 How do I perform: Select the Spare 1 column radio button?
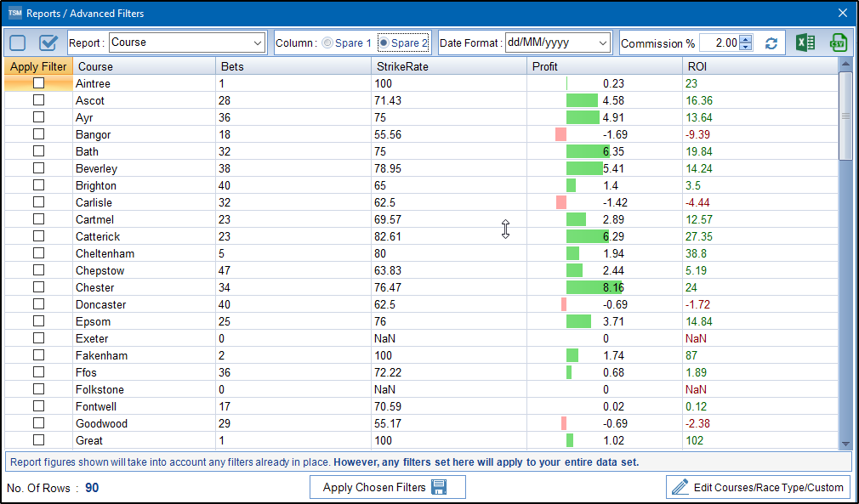point(327,42)
